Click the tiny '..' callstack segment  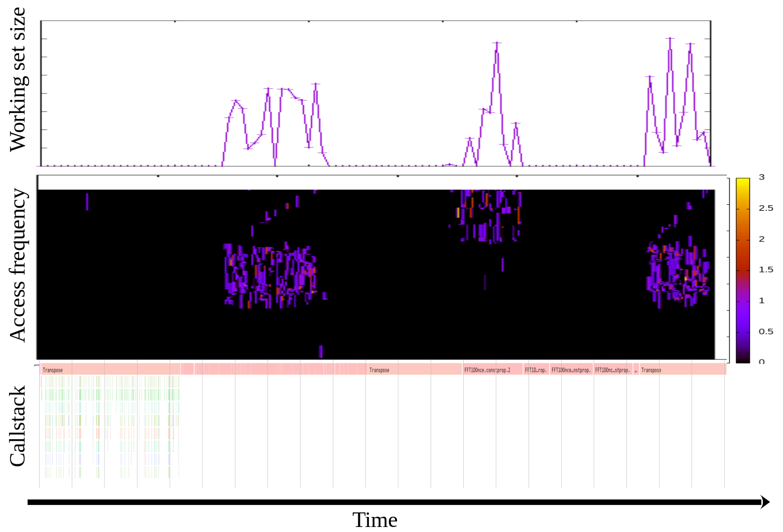click(x=636, y=369)
